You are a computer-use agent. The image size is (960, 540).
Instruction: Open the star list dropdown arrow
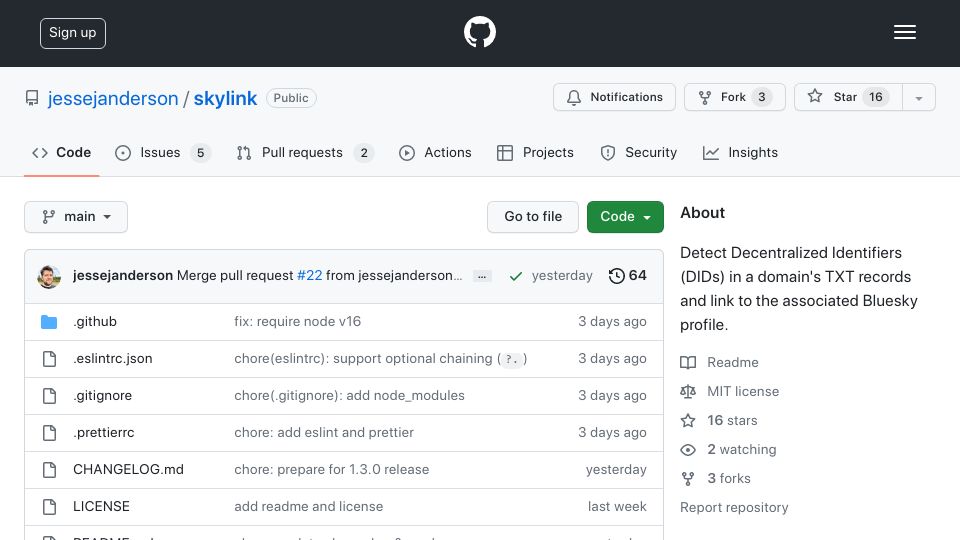[x=918, y=98]
